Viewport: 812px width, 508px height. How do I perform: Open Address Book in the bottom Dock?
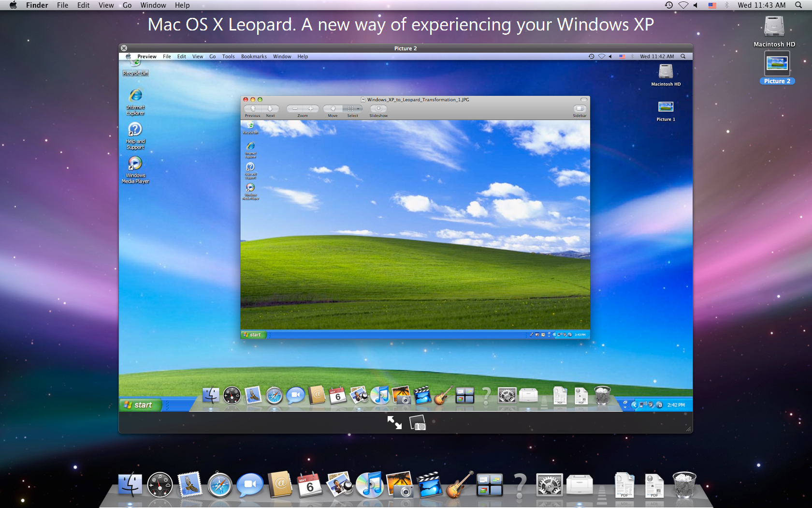pyautogui.click(x=280, y=485)
